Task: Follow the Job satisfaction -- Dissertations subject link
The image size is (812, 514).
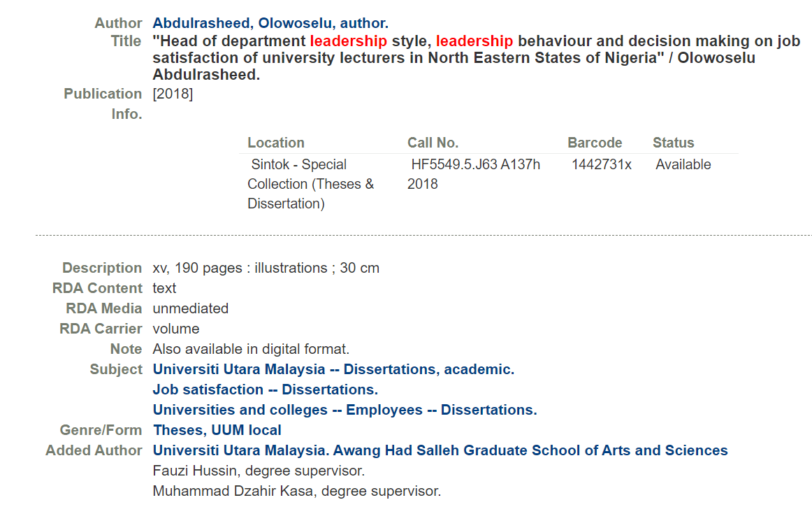Action: point(265,390)
